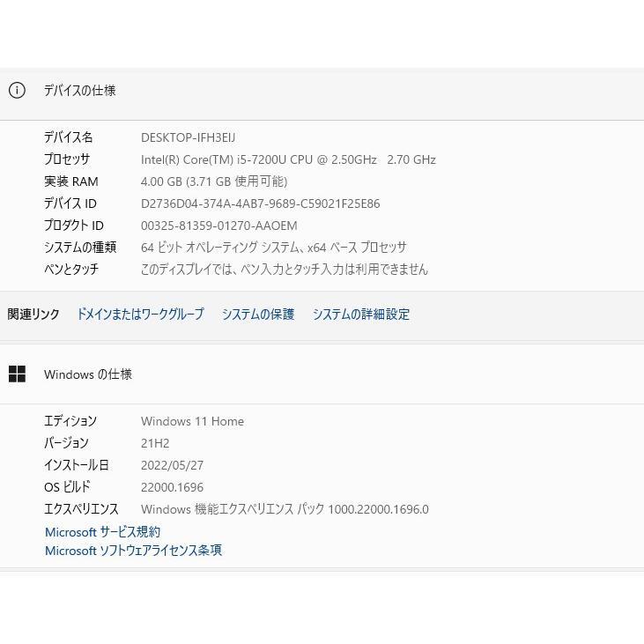Open Microsoft サービス規約 link
This screenshot has width=644, height=644.
click(102, 532)
